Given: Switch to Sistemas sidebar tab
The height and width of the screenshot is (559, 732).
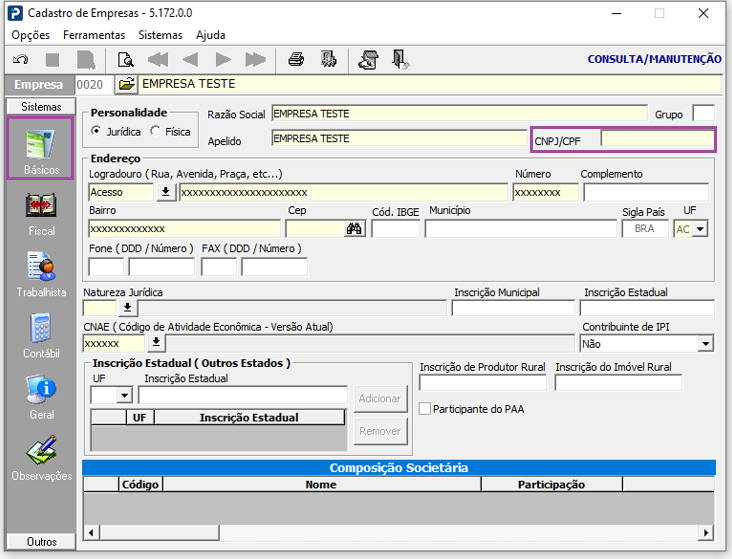Looking at the screenshot, I should (41, 106).
